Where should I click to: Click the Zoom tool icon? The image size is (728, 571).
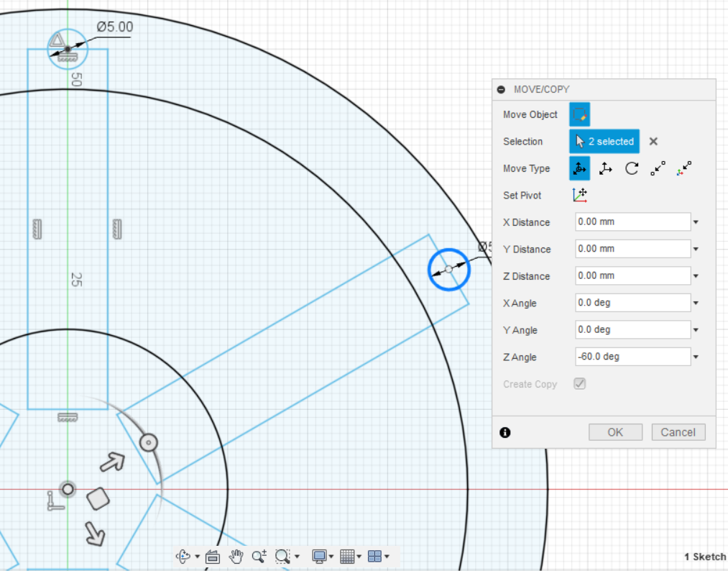point(259,556)
